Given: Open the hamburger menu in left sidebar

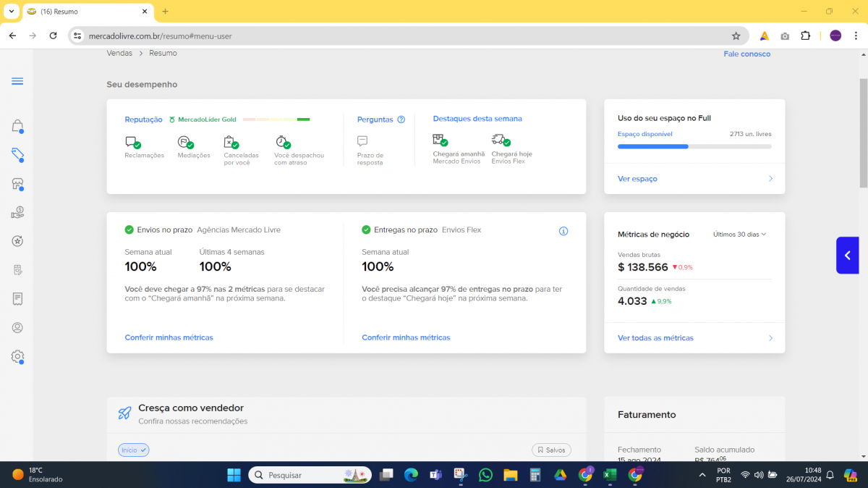Looking at the screenshot, I should [x=17, y=81].
